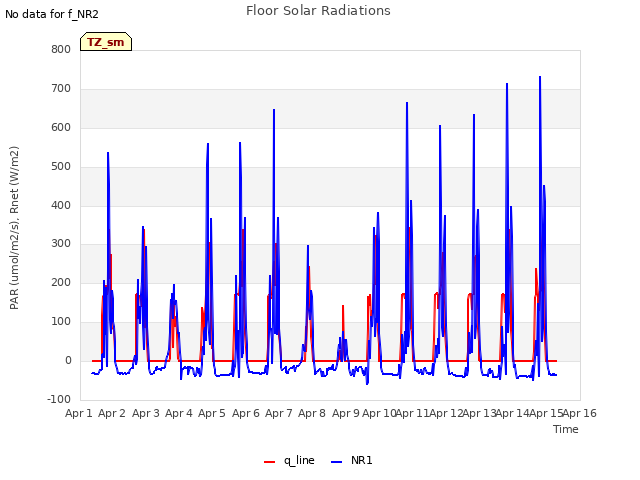Click the Apr 11 x-axis tick label
Viewport: 640px width, 480px height.
(412, 413)
